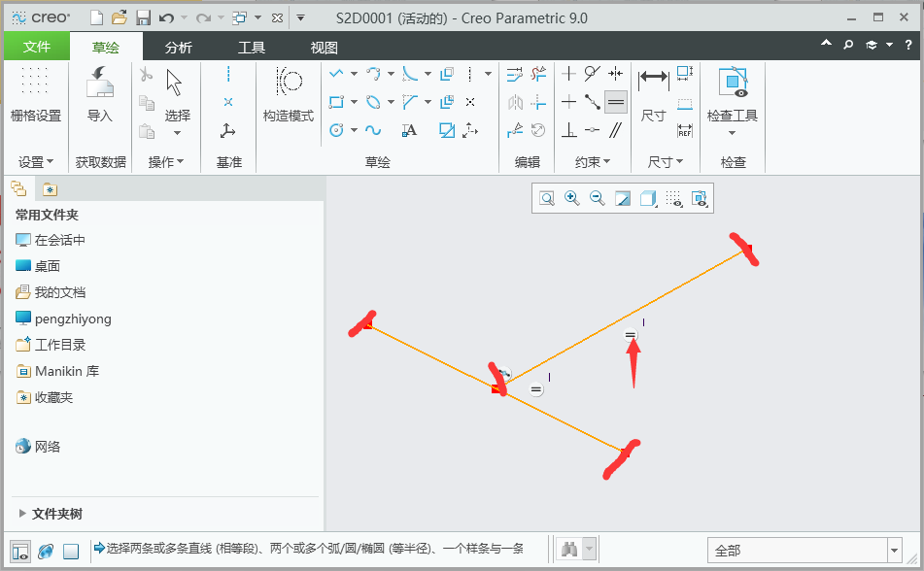Select the Offset edge tool
924x571 pixels.
tap(447, 74)
